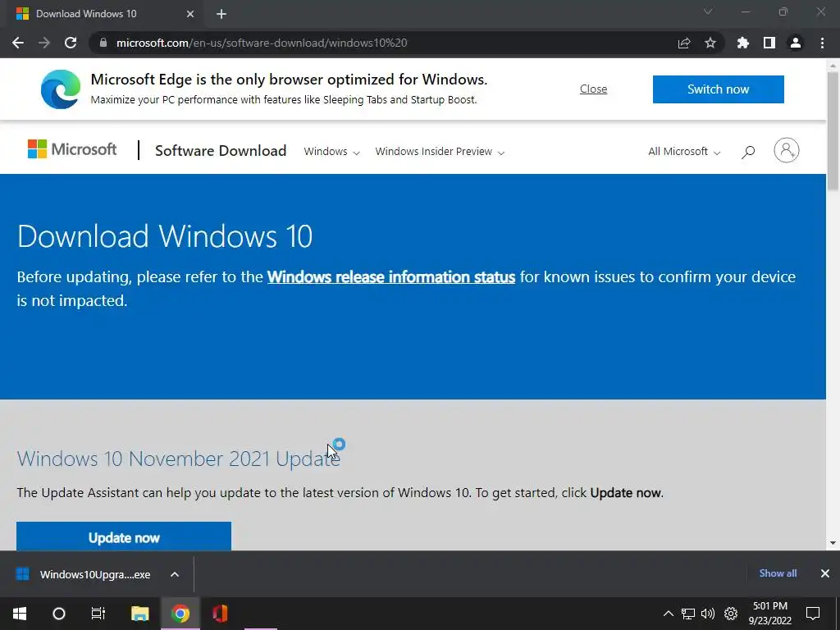The width and height of the screenshot is (840, 630).
Task: Open the volume control in system tray
Action: click(x=708, y=614)
